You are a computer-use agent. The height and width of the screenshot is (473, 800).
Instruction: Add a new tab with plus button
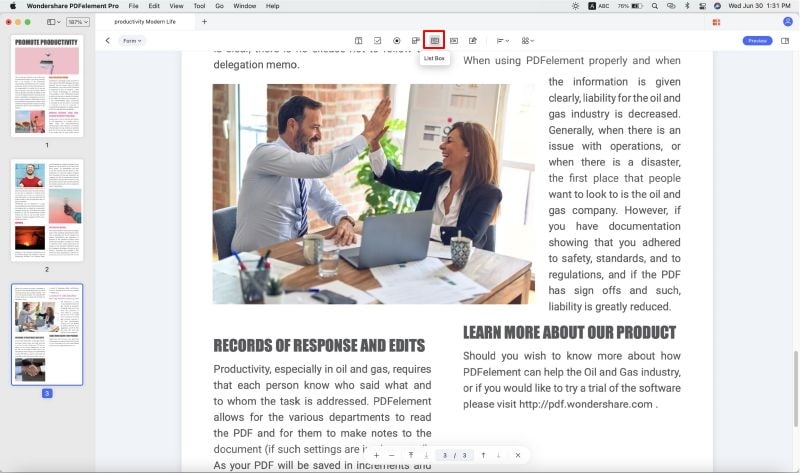[205, 22]
